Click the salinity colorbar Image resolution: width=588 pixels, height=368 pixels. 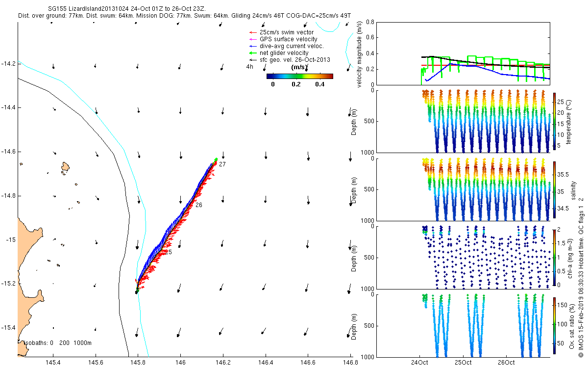click(x=554, y=189)
